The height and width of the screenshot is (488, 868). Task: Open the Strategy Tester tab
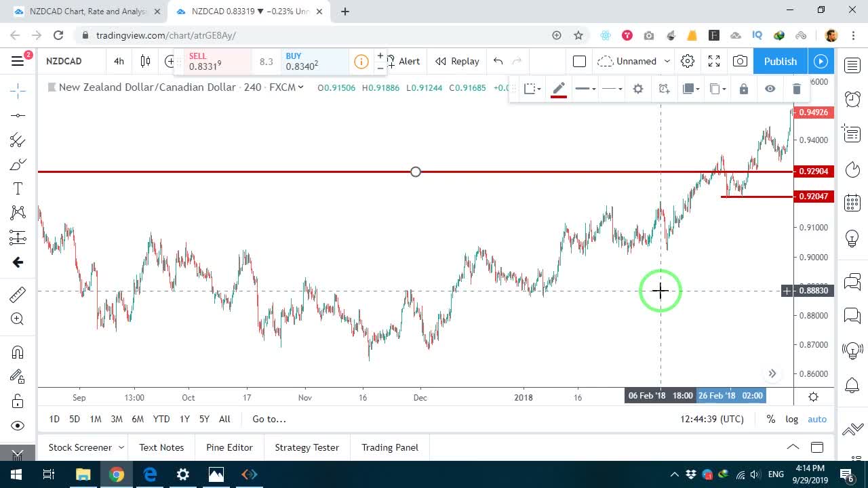tap(307, 447)
